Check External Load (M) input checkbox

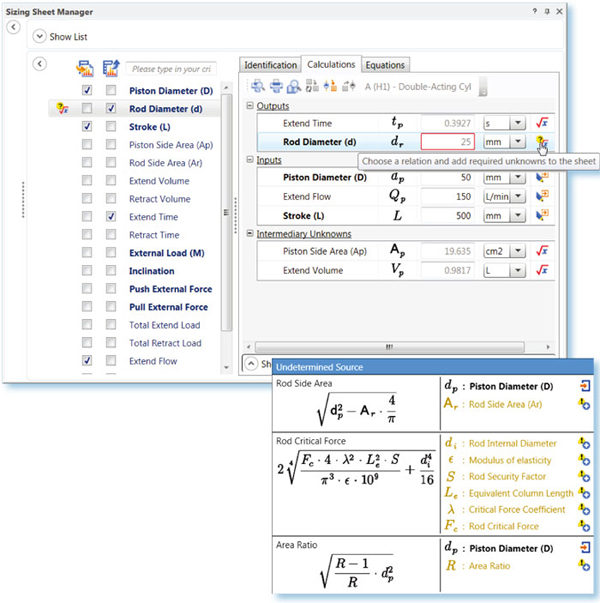(x=87, y=253)
